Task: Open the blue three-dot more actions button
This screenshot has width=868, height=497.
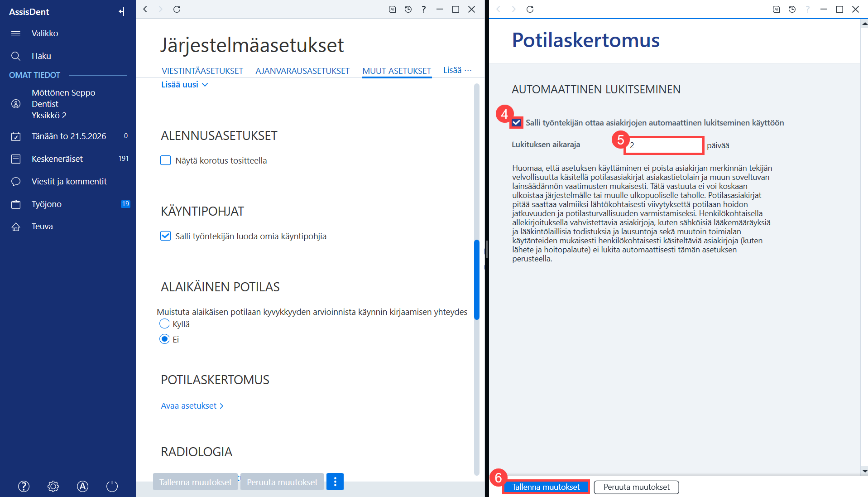Action: pyautogui.click(x=335, y=482)
